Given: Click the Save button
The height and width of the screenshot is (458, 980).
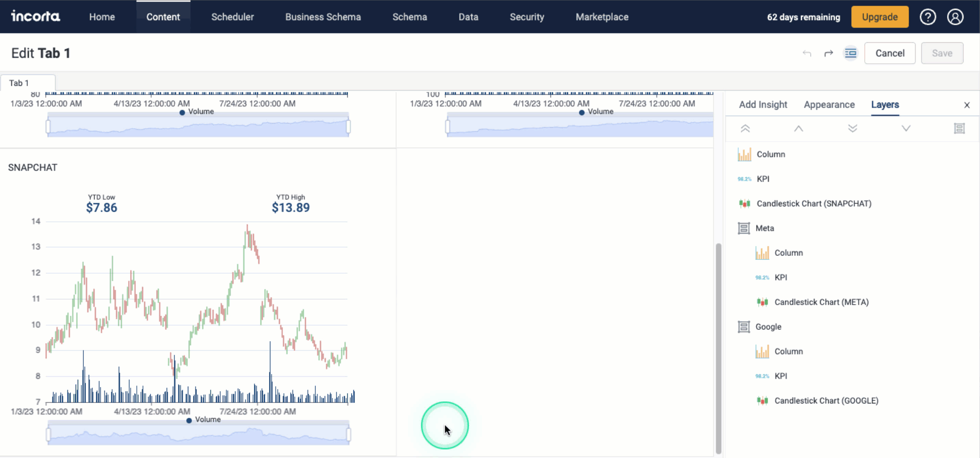Looking at the screenshot, I should [942, 53].
